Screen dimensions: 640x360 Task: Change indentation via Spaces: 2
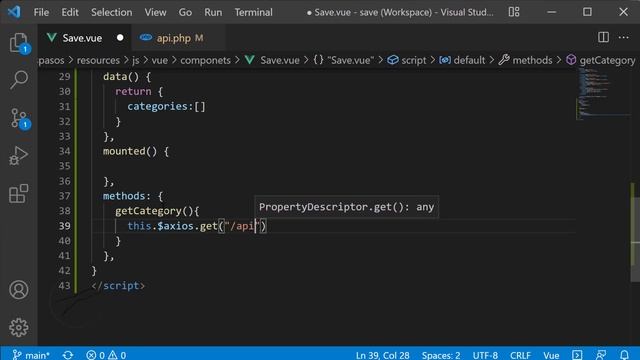pyautogui.click(x=441, y=355)
